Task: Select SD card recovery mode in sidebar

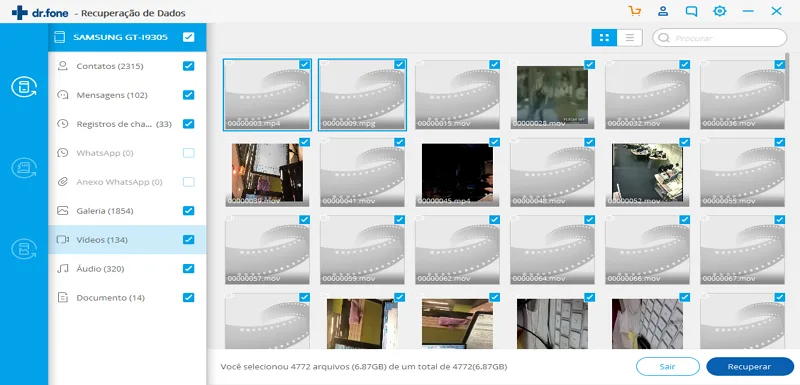Action: [x=24, y=168]
